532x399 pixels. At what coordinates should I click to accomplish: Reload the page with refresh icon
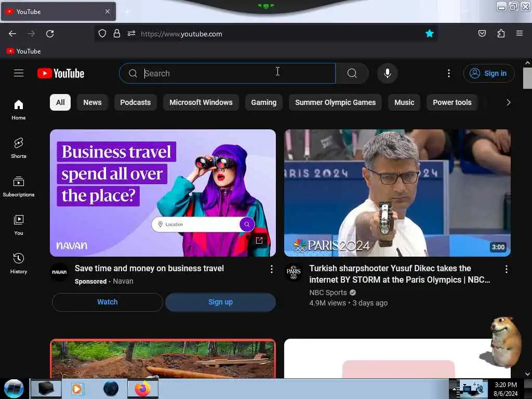(x=50, y=34)
